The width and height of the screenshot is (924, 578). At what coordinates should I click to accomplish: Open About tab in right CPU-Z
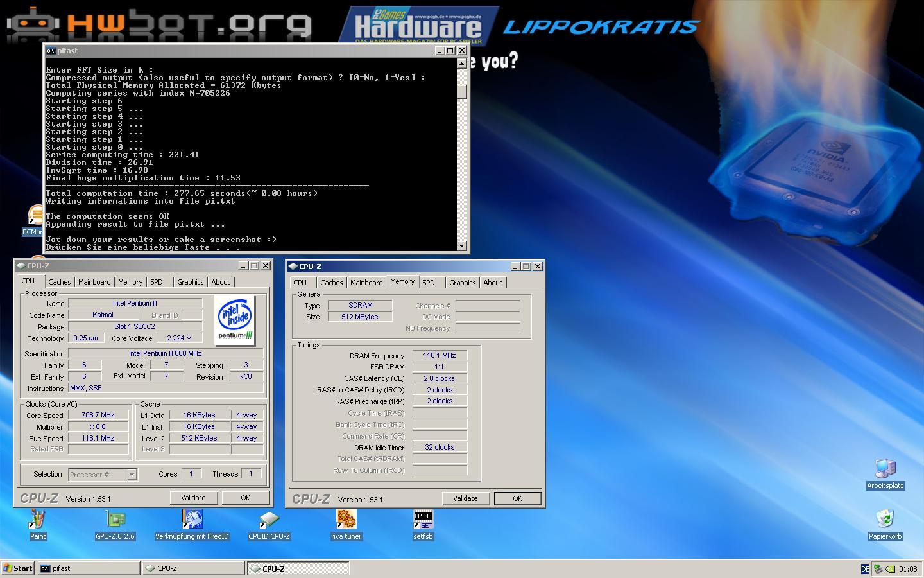(x=493, y=283)
